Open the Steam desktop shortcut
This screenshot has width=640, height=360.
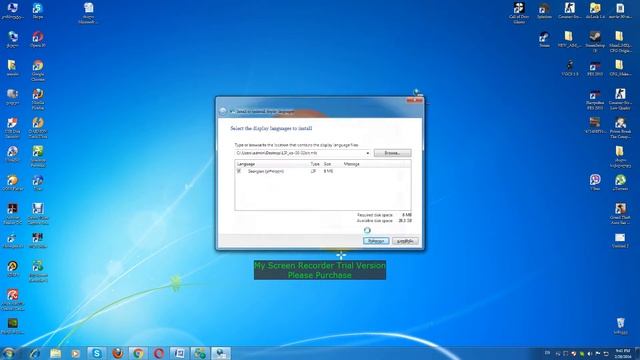(544, 40)
